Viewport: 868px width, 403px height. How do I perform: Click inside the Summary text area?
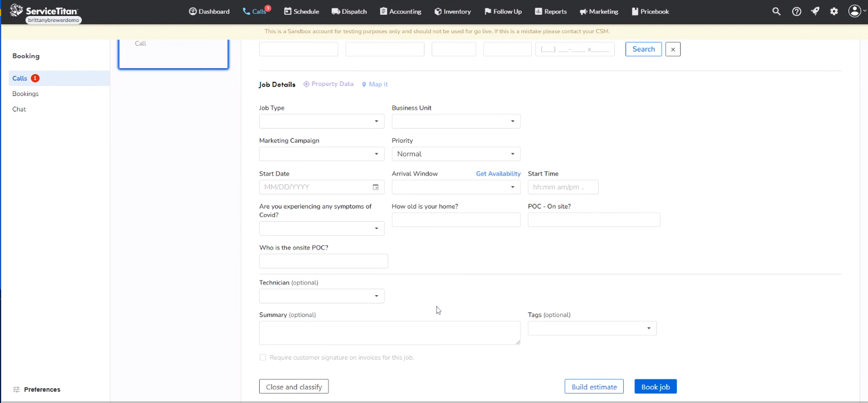[x=390, y=332]
